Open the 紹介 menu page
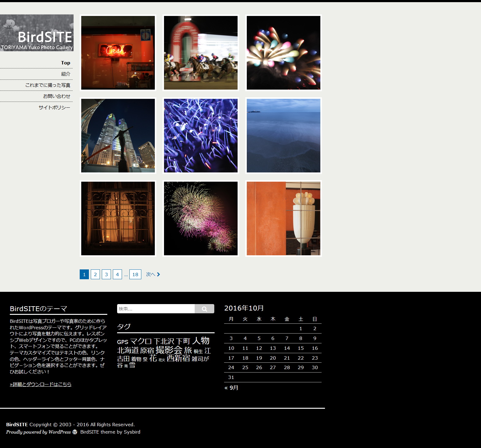The image size is (481, 448). tap(66, 74)
